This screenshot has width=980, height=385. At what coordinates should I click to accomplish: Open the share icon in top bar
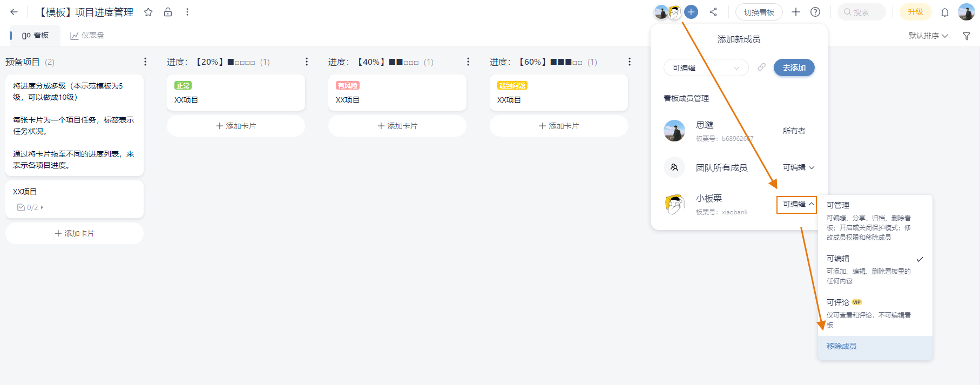point(713,12)
